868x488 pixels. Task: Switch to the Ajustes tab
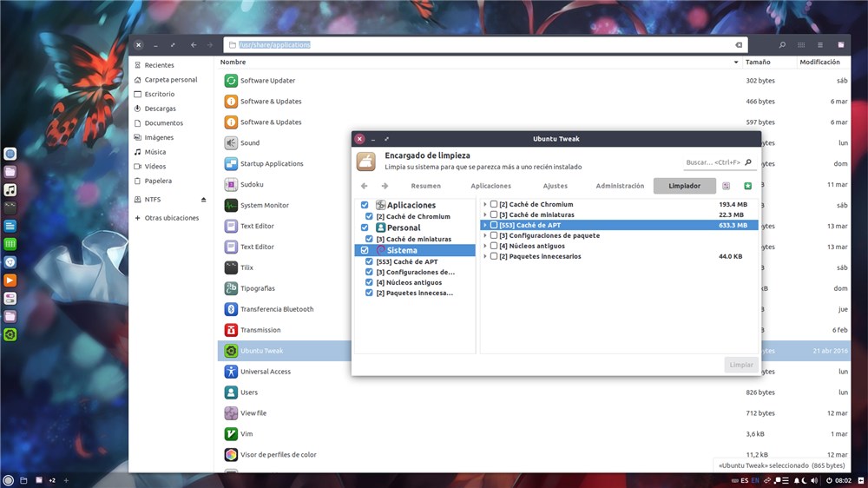pos(555,186)
